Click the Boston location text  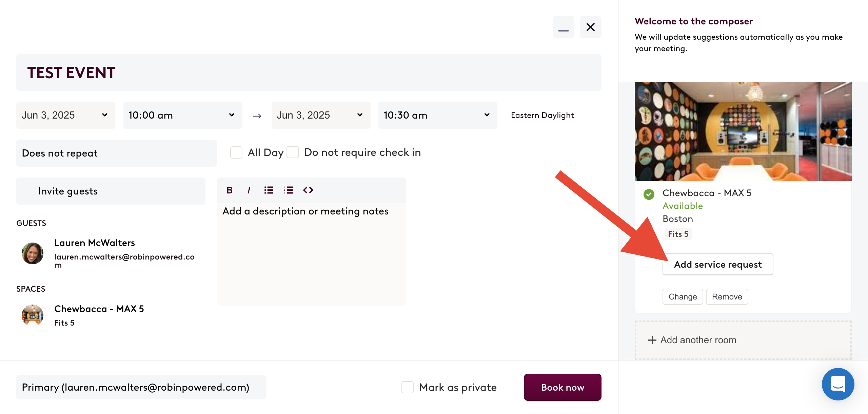pos(678,219)
